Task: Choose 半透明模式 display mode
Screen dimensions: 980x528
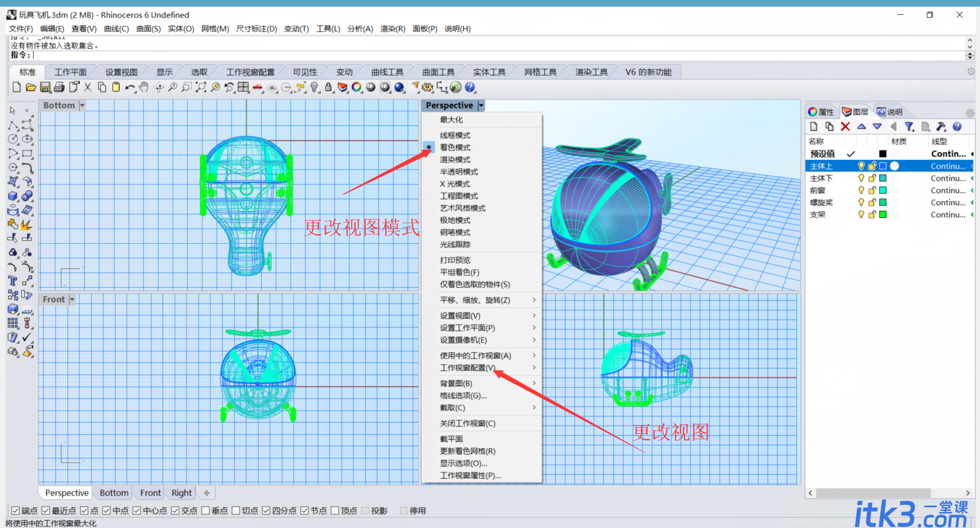Action: point(458,172)
